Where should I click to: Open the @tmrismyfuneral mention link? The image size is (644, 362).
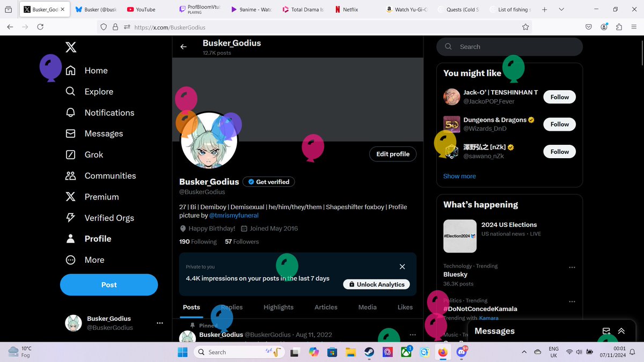234,215
